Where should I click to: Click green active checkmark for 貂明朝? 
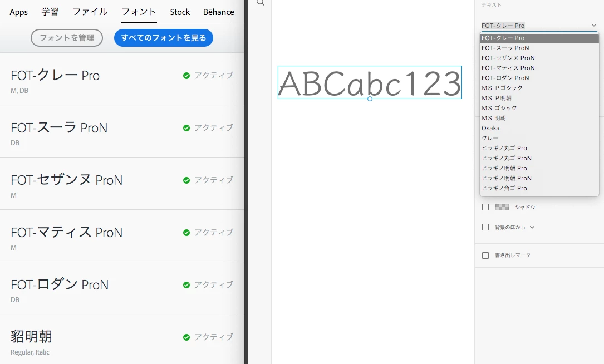tap(186, 337)
